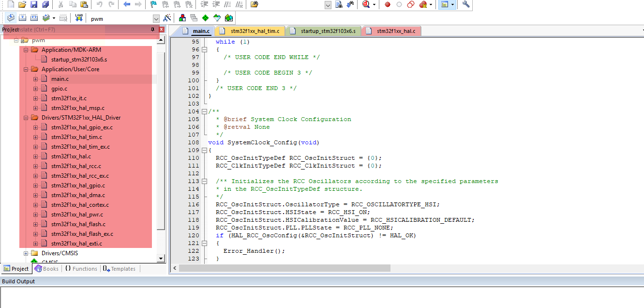Viewport: 644px width, 308px height.
Task: Collapse the code fold at line 109
Action: [204, 150]
